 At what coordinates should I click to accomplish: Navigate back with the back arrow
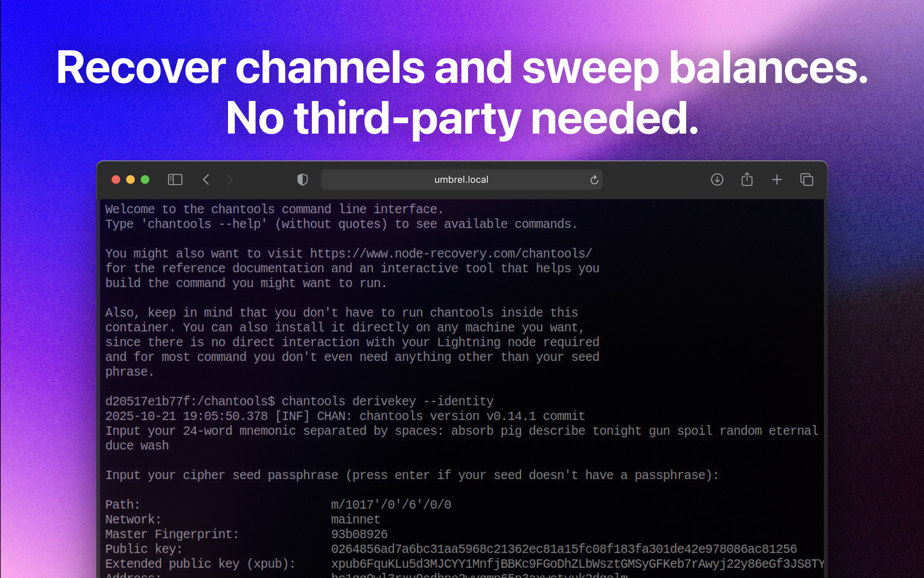click(x=206, y=179)
